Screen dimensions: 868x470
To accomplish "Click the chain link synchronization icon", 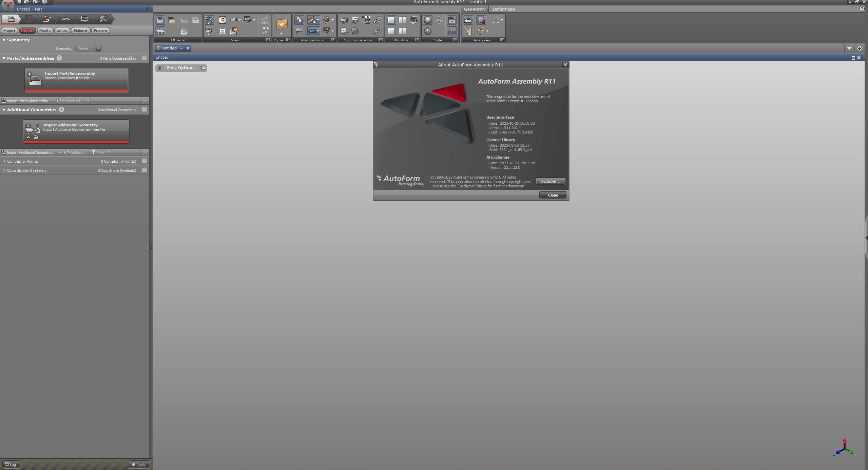I will tap(377, 20).
